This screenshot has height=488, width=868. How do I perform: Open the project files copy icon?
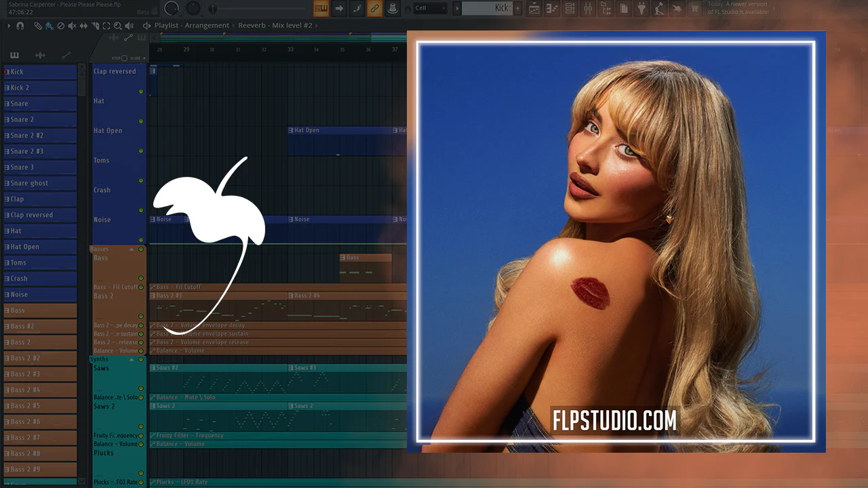pos(624,8)
